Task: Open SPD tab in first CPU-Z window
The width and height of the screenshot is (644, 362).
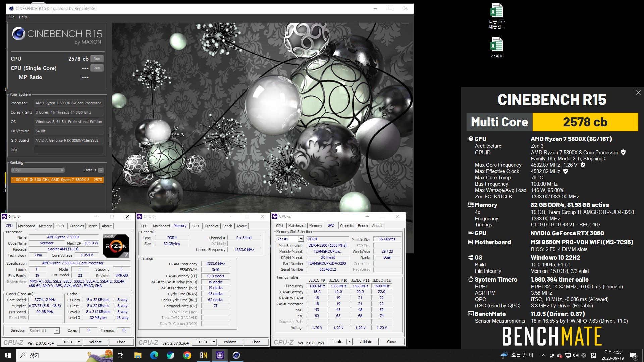Action: (x=60, y=226)
